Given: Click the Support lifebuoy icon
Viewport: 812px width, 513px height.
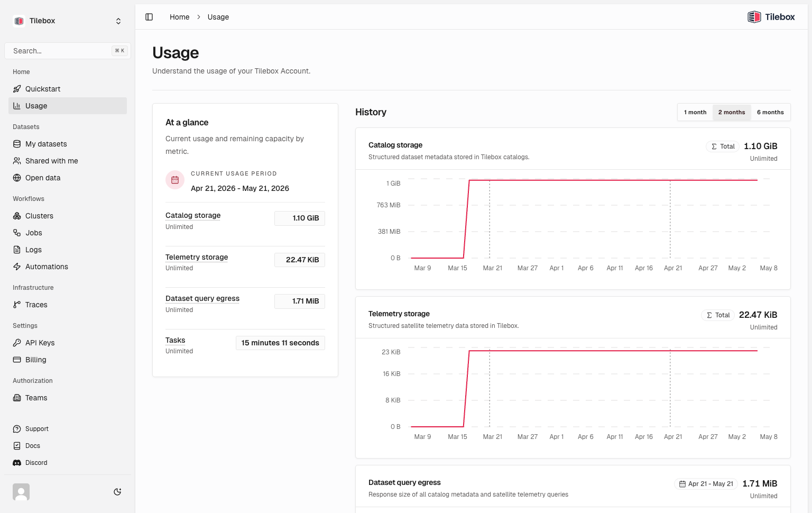Looking at the screenshot, I should pyautogui.click(x=17, y=429).
